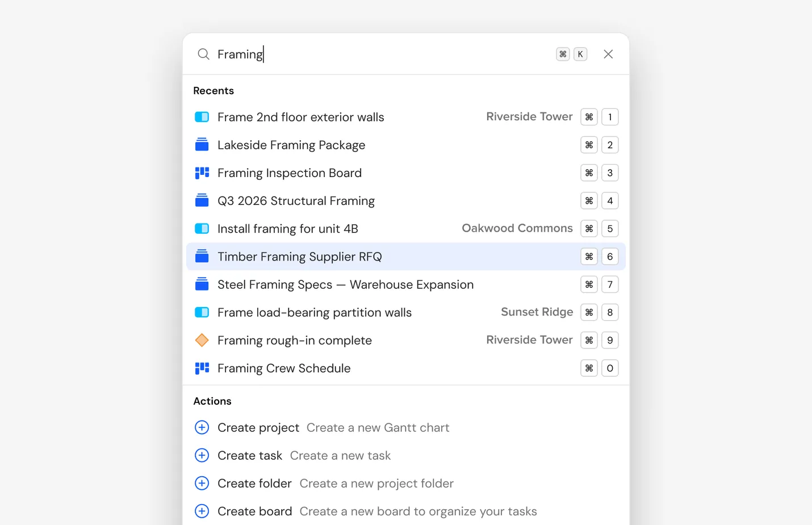Click task icon beside Frame 2nd floor exterior walls
The width and height of the screenshot is (812, 525).
(x=202, y=117)
